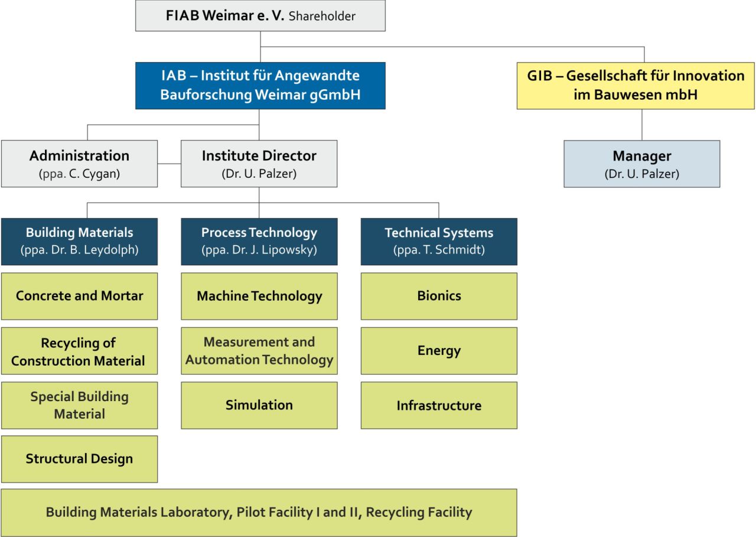This screenshot has width=756, height=537.
Task: Select the Measurement and Automation Technology box
Action: click(259, 350)
